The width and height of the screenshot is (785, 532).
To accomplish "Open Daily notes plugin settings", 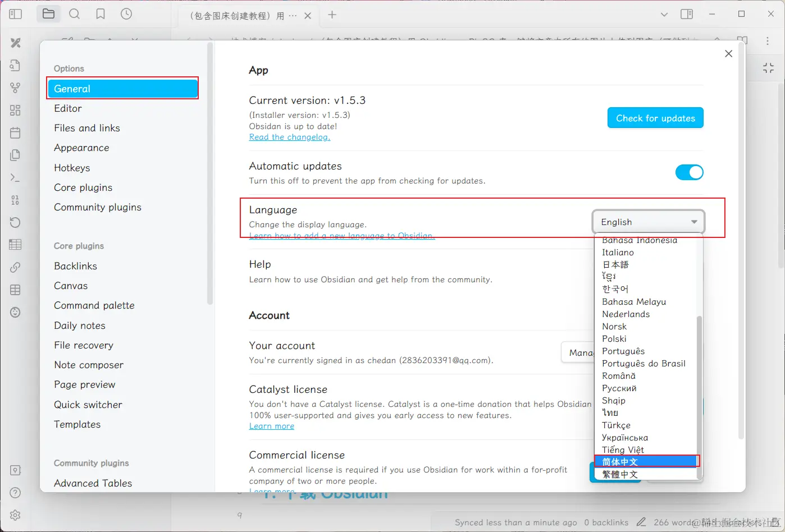I will click(122, 325).
